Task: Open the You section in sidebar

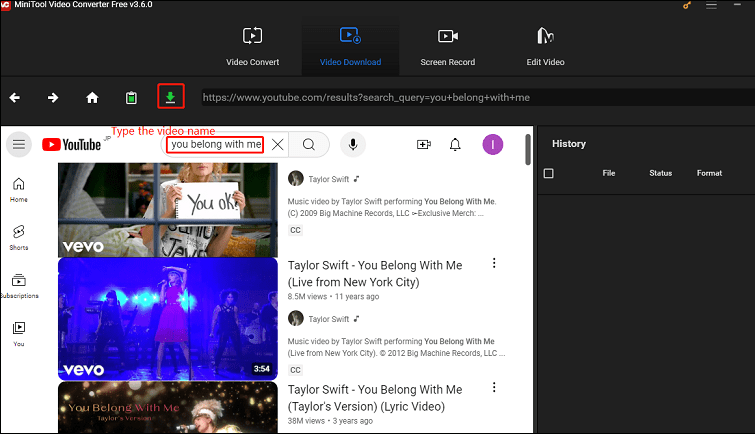Action: point(19,334)
